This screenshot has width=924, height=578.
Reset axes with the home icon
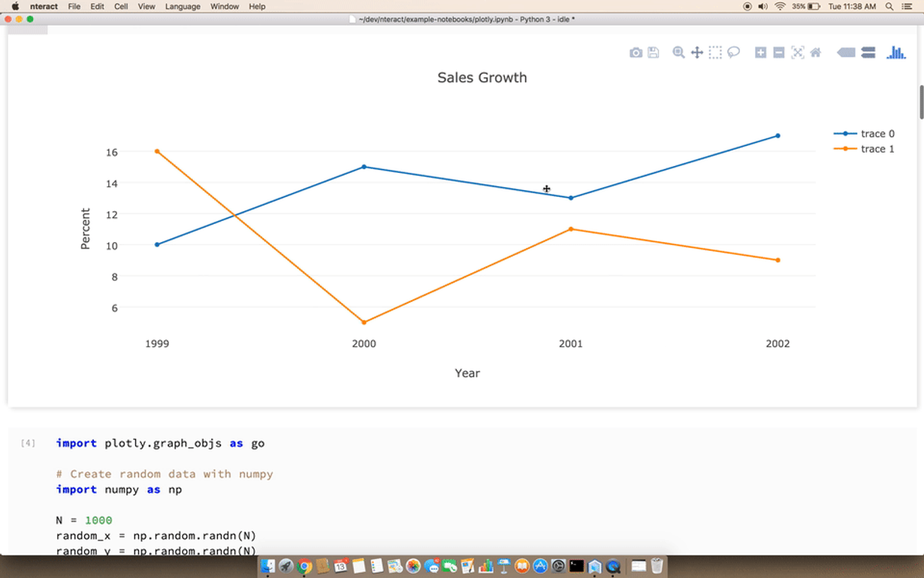point(815,52)
